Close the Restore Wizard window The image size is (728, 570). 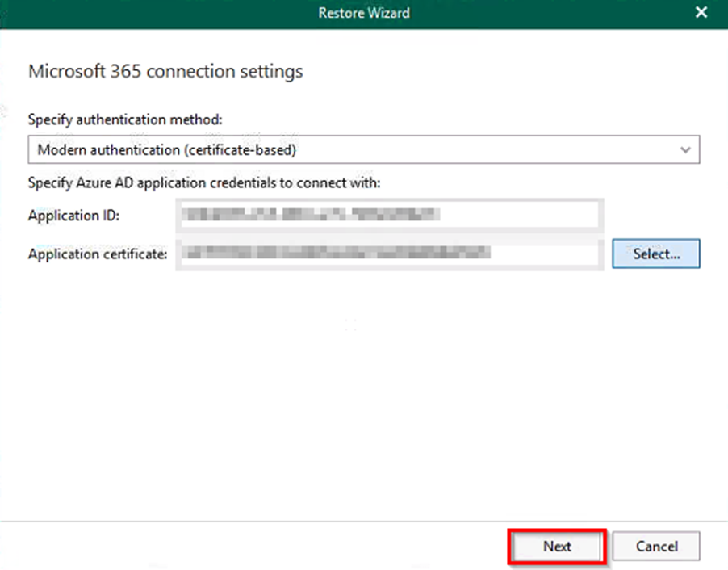coord(701,13)
